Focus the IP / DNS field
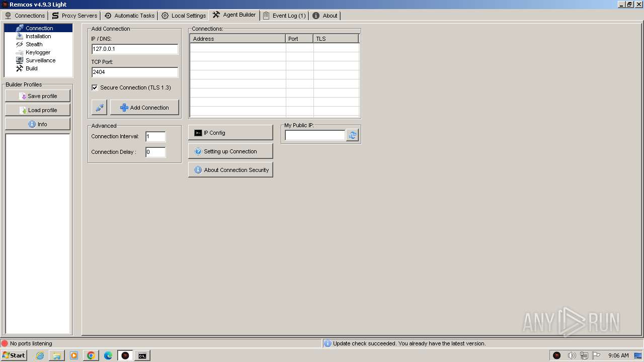This screenshot has width=644, height=362. coord(135,49)
